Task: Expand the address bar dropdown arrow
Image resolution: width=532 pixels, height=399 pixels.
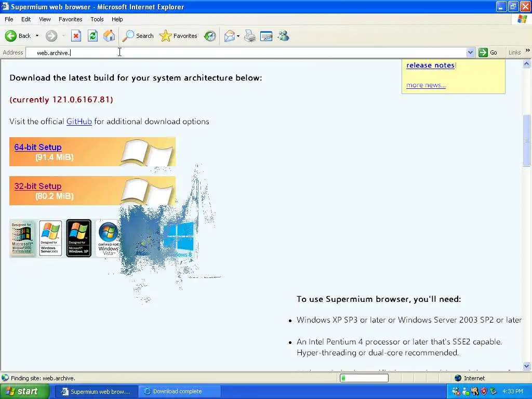Action: pyautogui.click(x=470, y=52)
